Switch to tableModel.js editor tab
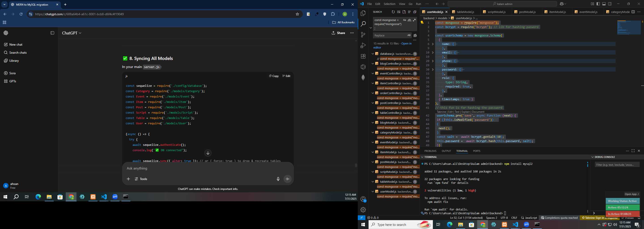This screenshot has height=229, width=644. 465,12
